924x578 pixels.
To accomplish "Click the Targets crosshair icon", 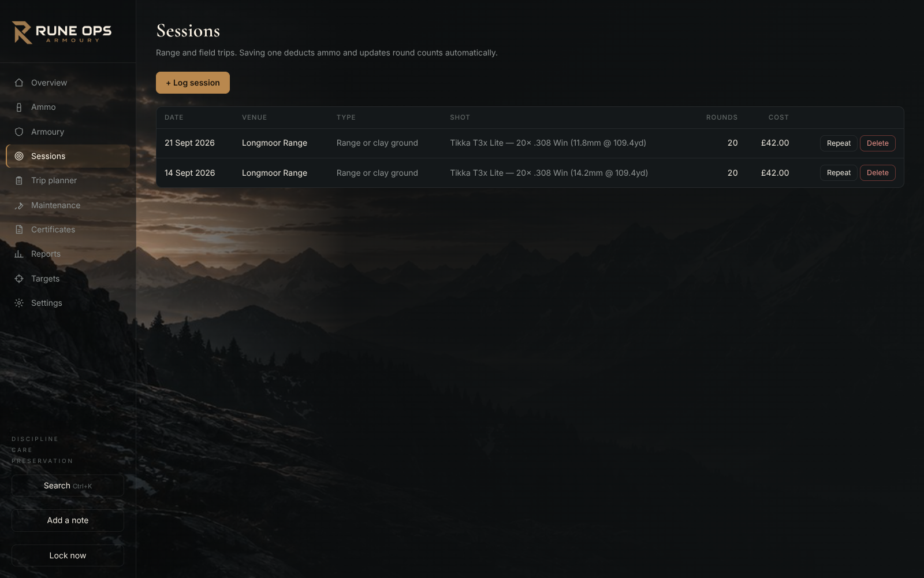I will (19, 279).
